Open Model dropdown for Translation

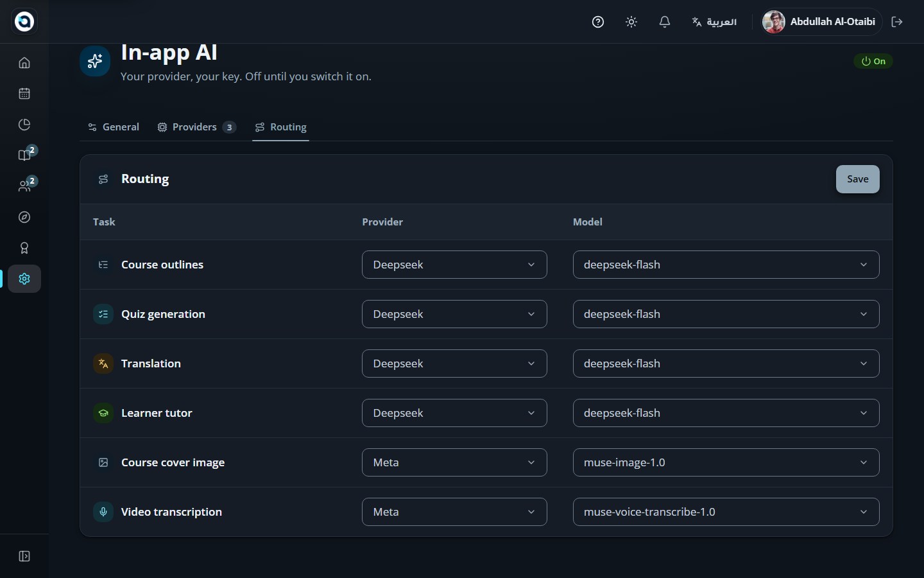click(x=726, y=363)
